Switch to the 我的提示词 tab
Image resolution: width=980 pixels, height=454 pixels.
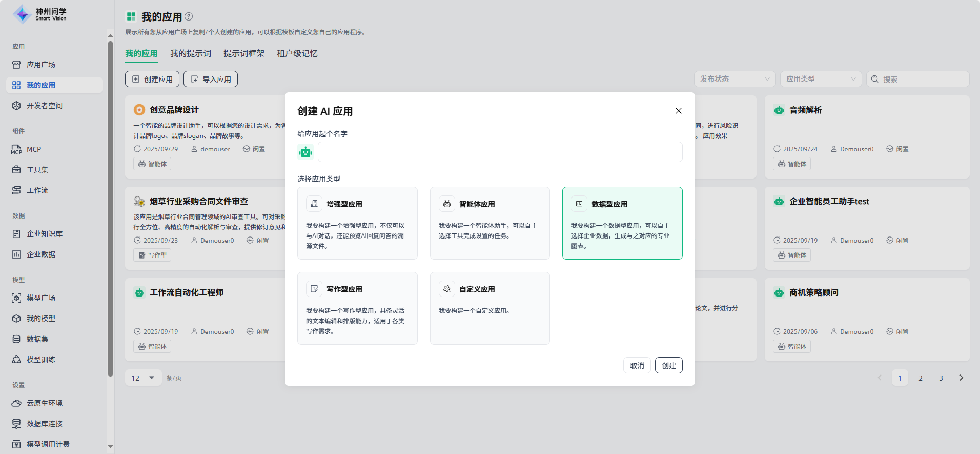tap(191, 53)
